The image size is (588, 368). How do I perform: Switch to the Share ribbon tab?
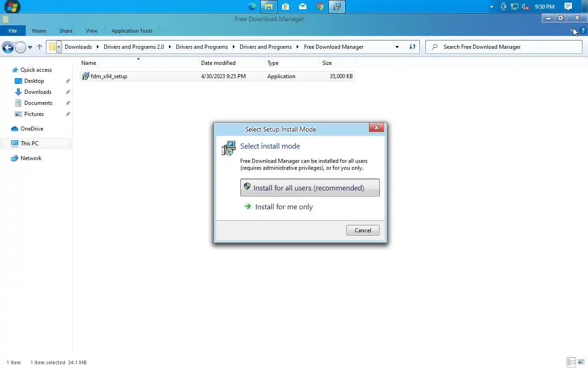pyautogui.click(x=66, y=31)
